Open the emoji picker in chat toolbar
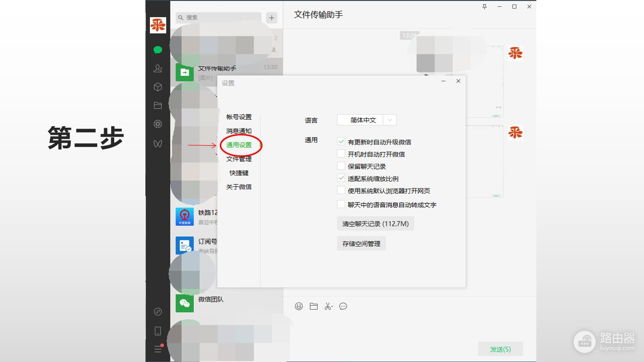This screenshot has height=362, width=644. click(299, 306)
